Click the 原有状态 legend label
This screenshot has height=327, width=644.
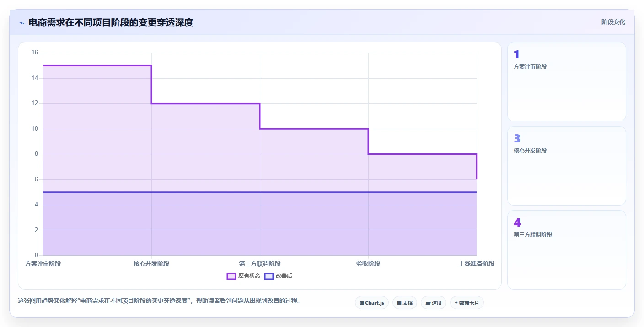[249, 276]
